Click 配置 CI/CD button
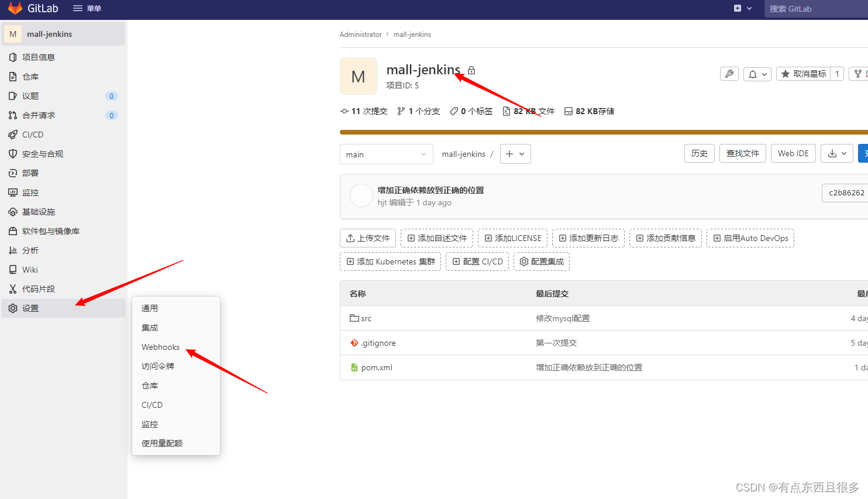This screenshot has width=868, height=499. 477,261
